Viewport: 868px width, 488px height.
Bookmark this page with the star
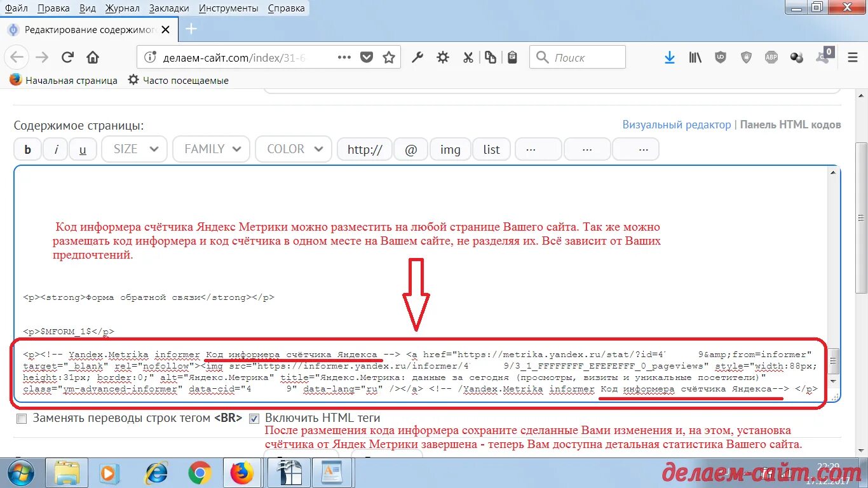(389, 58)
